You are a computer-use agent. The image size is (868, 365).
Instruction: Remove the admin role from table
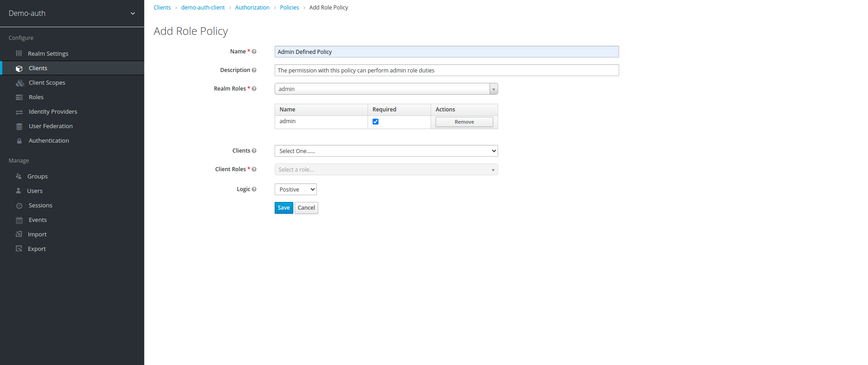click(464, 122)
